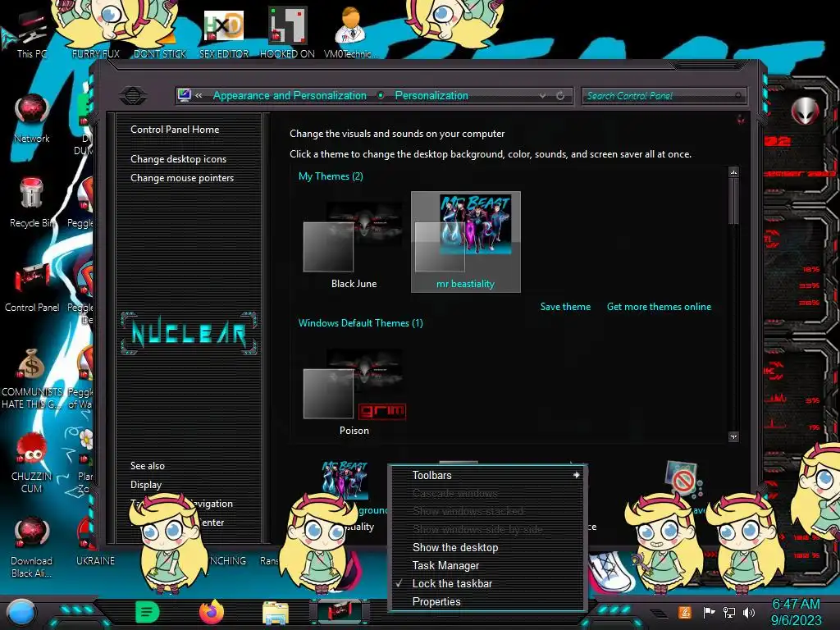Click the refresh button in address bar
This screenshot has width=840, height=630.
click(x=560, y=95)
